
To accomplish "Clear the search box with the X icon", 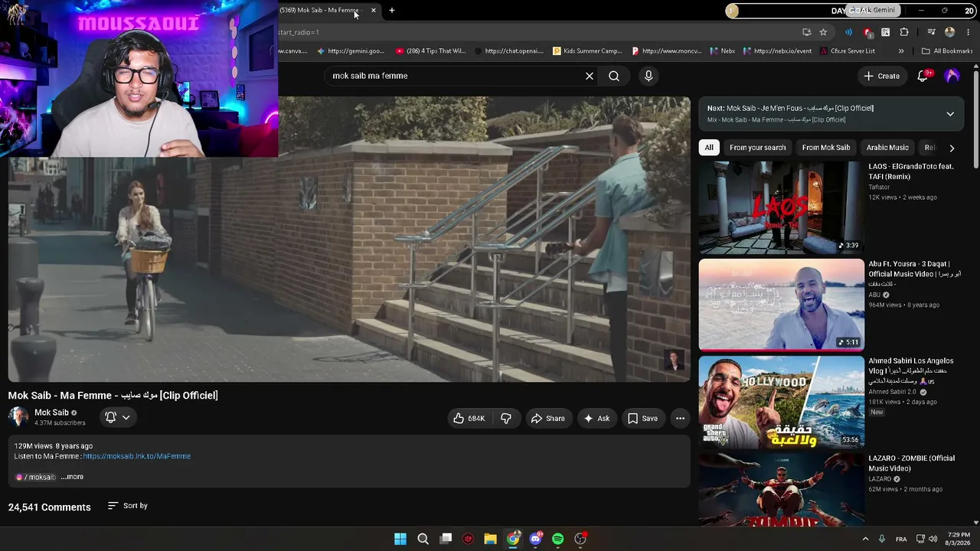I will tap(590, 76).
